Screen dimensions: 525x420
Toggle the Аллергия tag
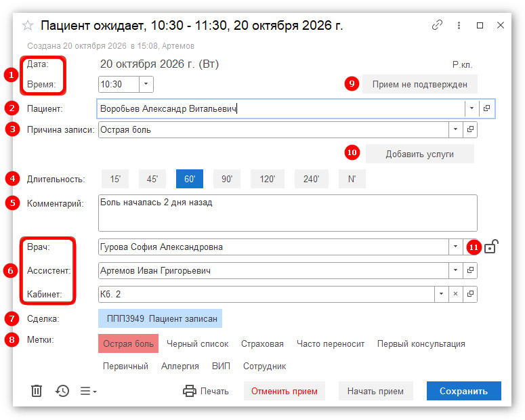(x=180, y=366)
